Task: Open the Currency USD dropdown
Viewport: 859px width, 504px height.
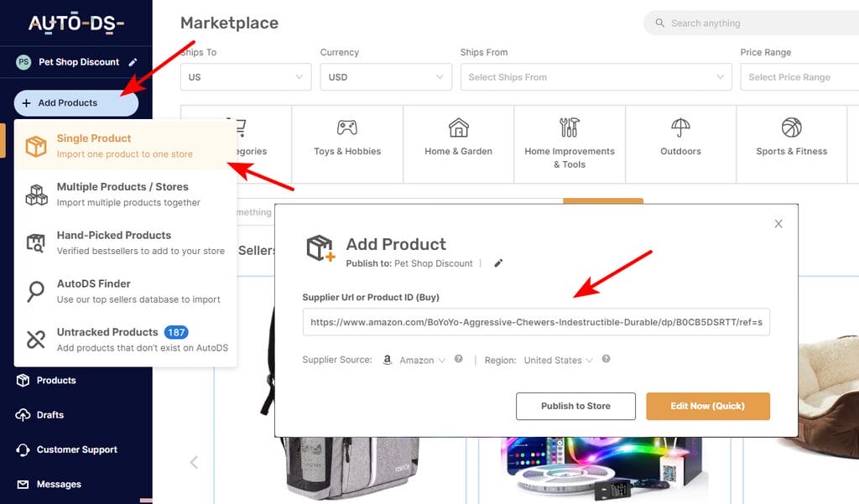Action: tap(386, 77)
